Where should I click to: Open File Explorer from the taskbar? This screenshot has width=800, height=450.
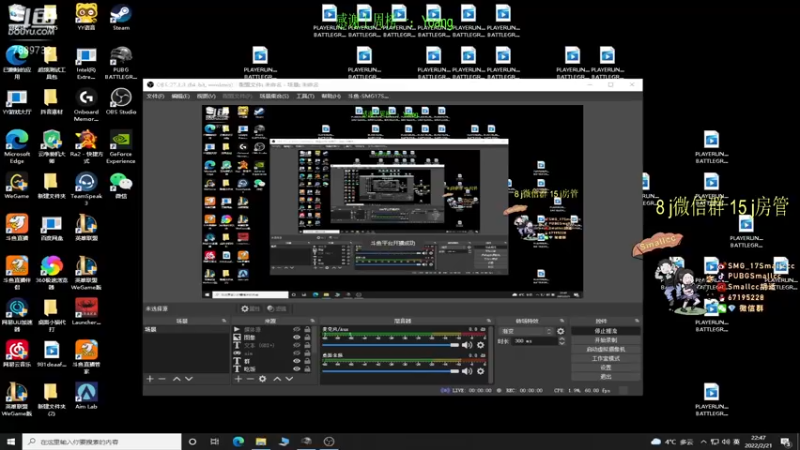[x=261, y=442]
